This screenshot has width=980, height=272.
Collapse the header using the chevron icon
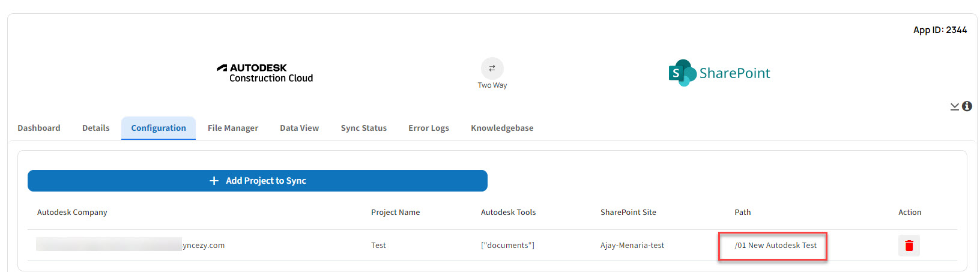point(954,106)
